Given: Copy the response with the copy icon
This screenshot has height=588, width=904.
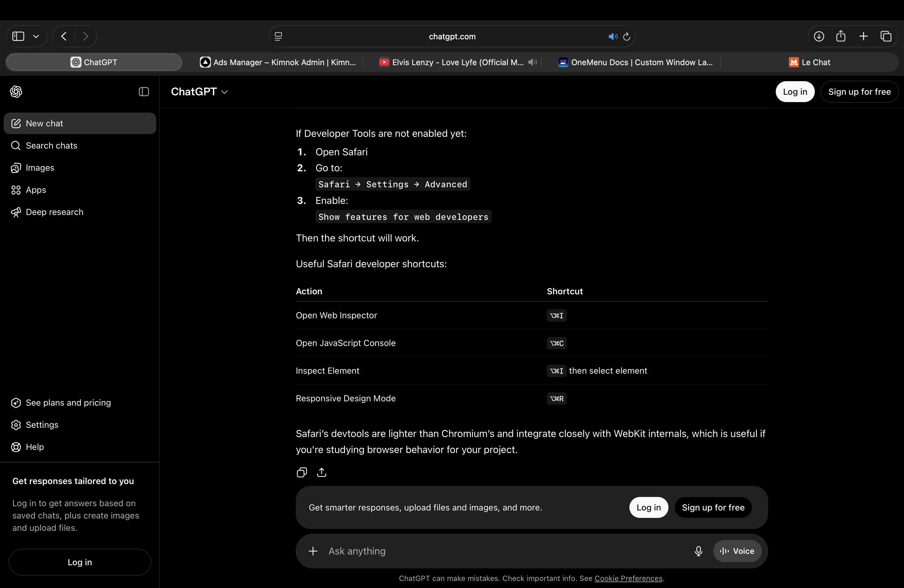Looking at the screenshot, I should pos(302,472).
